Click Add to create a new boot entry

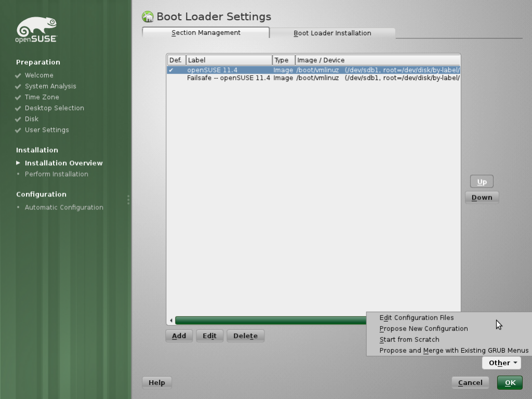(x=179, y=336)
